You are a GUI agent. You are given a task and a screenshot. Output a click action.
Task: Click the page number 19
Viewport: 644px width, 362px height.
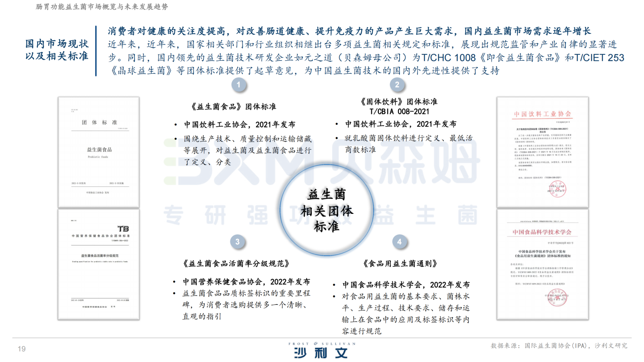22,349
